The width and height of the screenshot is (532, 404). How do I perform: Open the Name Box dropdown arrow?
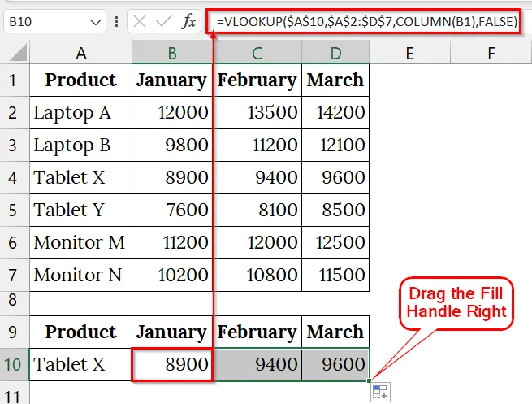click(x=96, y=23)
